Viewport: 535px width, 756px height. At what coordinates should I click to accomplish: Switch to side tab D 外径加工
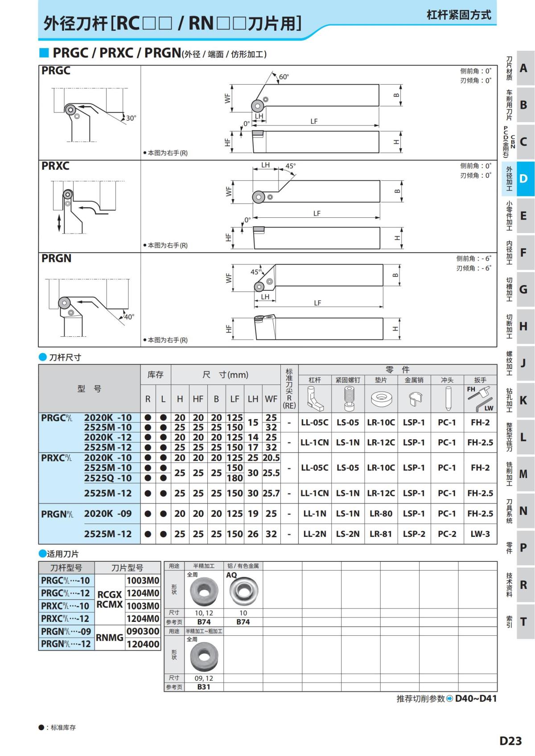[x=518, y=179]
